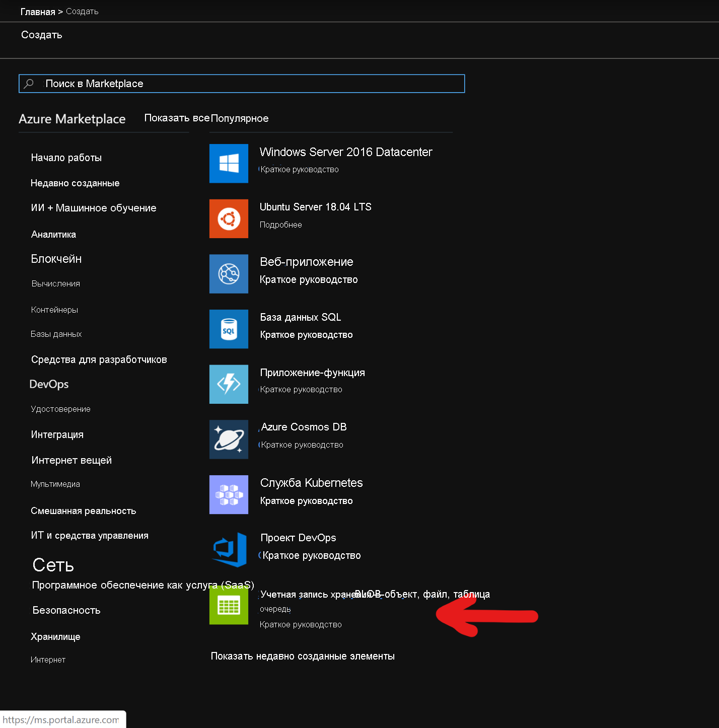Open quick start under storage account
This screenshot has width=719, height=728.
(301, 624)
